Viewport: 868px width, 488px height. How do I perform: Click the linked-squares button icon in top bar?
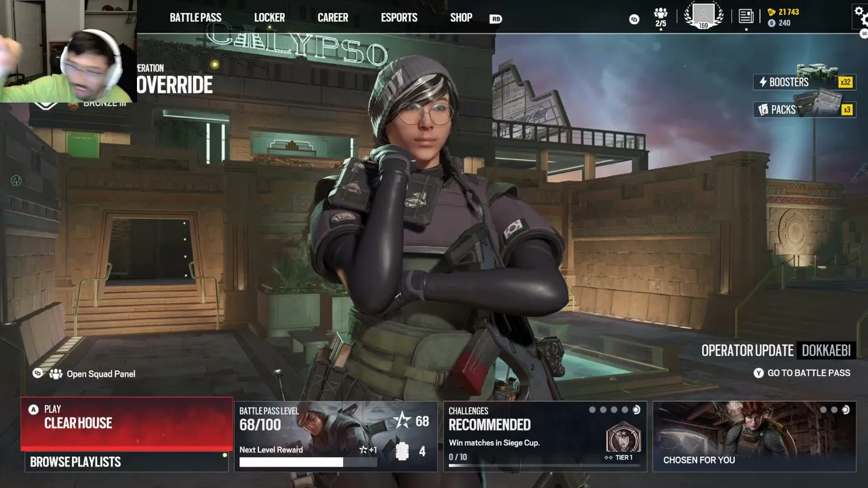click(634, 19)
